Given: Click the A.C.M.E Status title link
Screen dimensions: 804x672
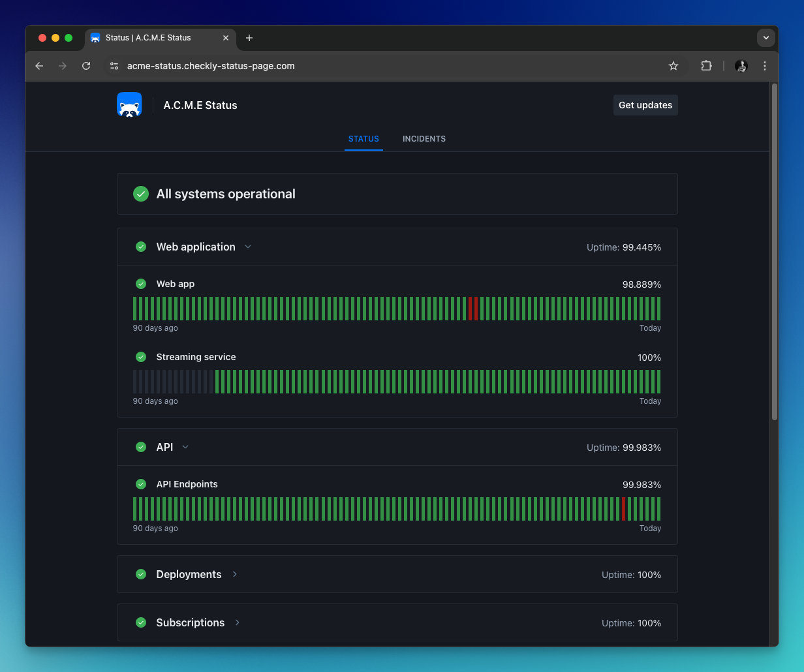Looking at the screenshot, I should coord(200,105).
